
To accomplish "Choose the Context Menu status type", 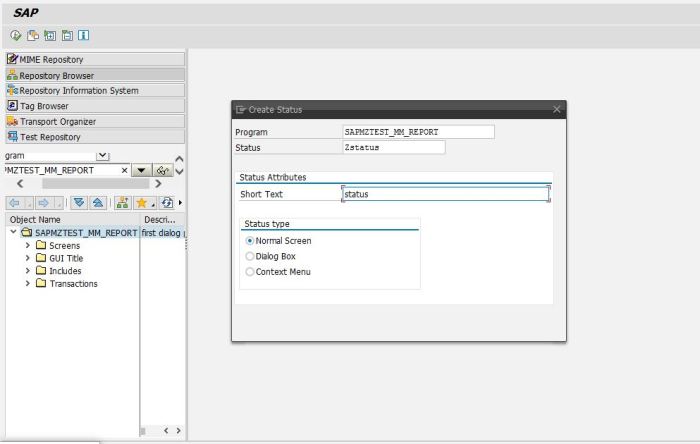I will click(250, 271).
